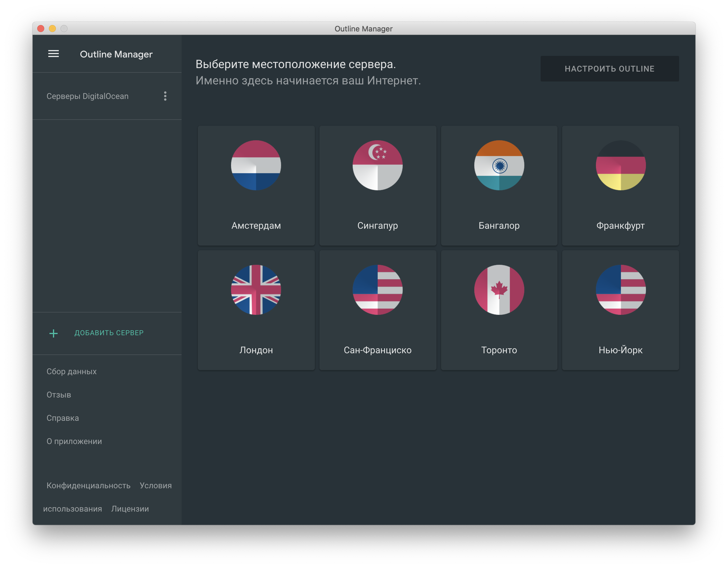The height and width of the screenshot is (568, 728).
Task: Select the US flag for New York
Action: tap(621, 290)
